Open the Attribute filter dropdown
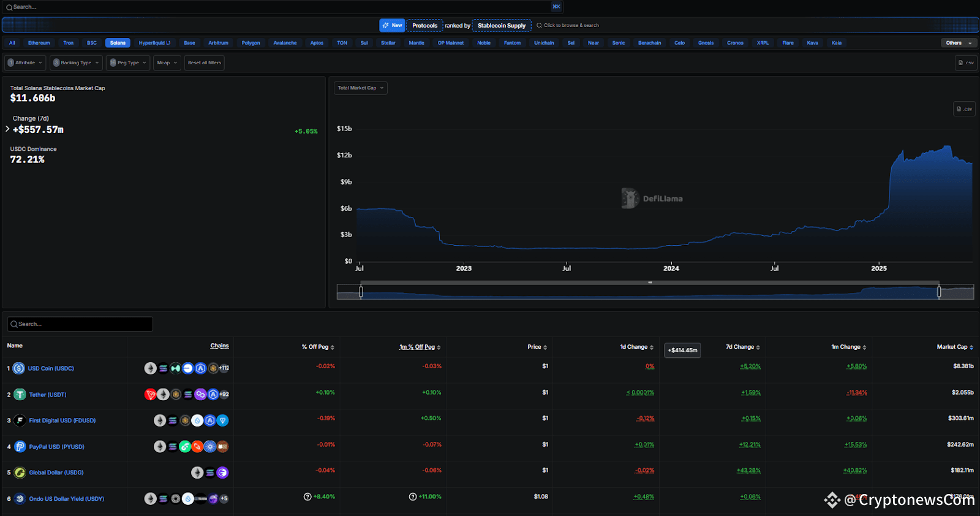This screenshot has width=980, height=516. [x=25, y=63]
